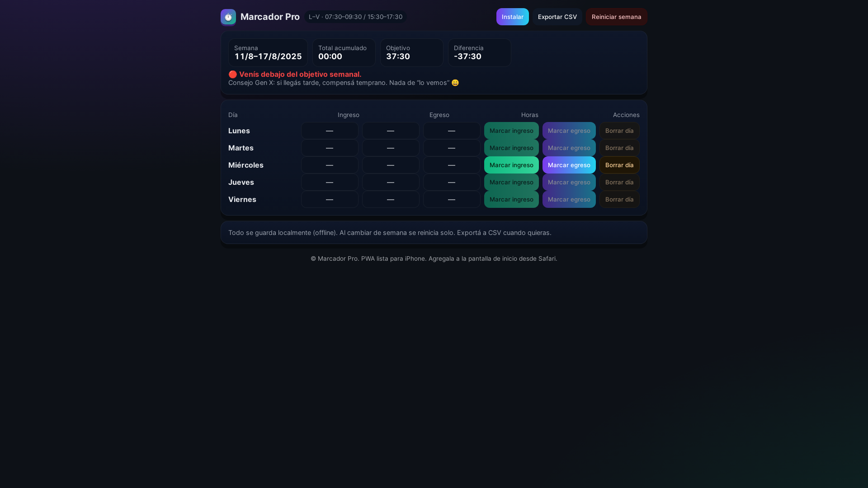The height and width of the screenshot is (488, 868).
Task: Mark egreso for Lunes
Action: [569, 131]
